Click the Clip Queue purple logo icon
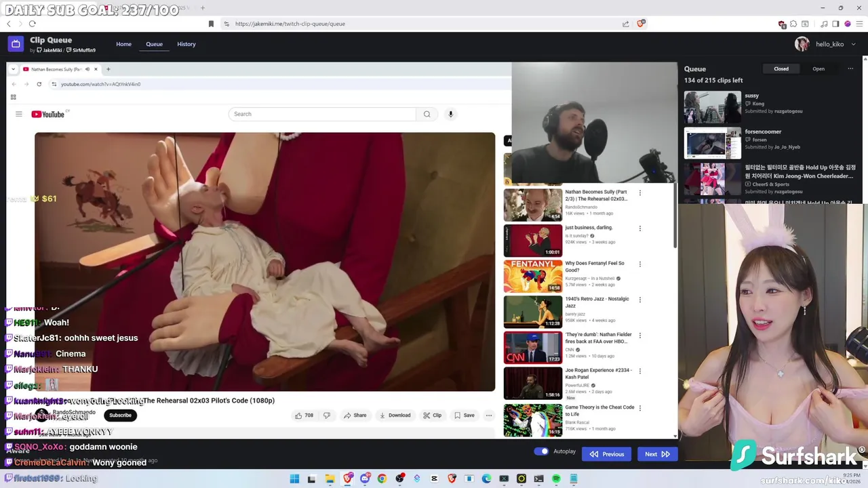Viewport: 868px width, 488px height. (16, 44)
